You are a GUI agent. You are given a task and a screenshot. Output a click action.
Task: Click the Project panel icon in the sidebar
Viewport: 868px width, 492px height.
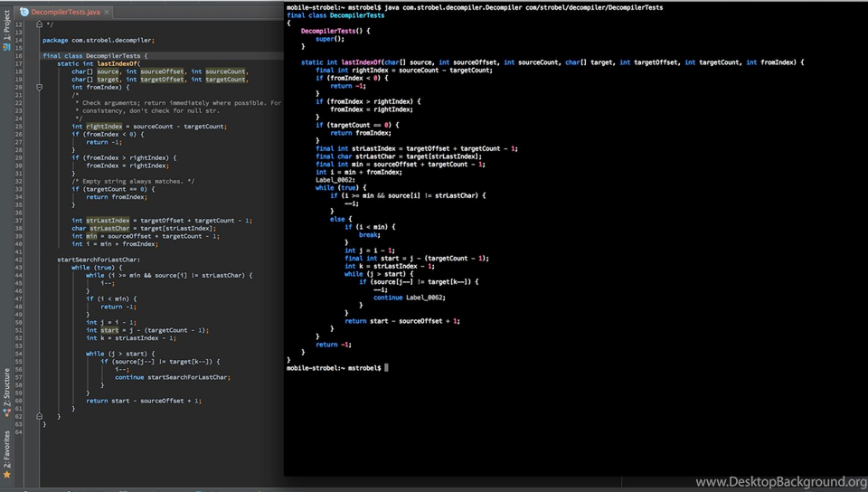pos(6,48)
